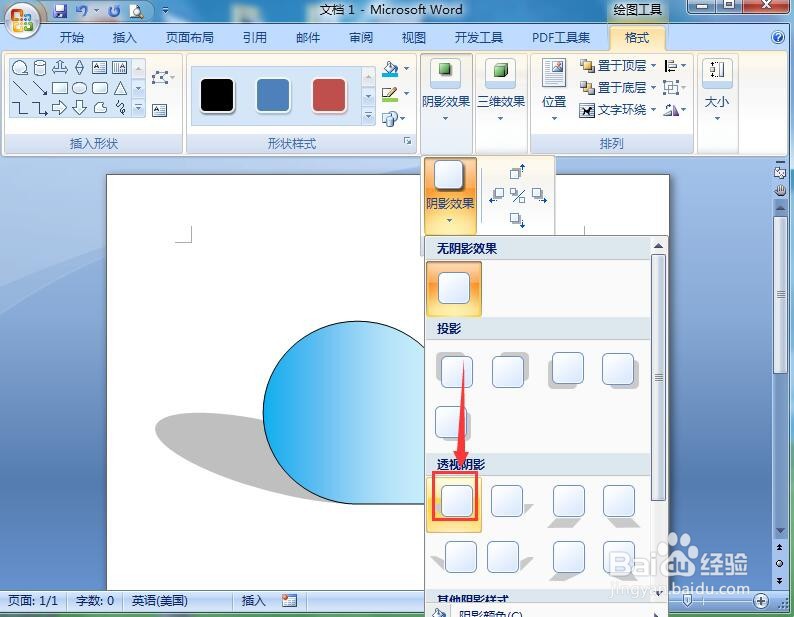Select the 格式 drawing tools tab
Viewport: 794px width, 617px height.
point(637,37)
